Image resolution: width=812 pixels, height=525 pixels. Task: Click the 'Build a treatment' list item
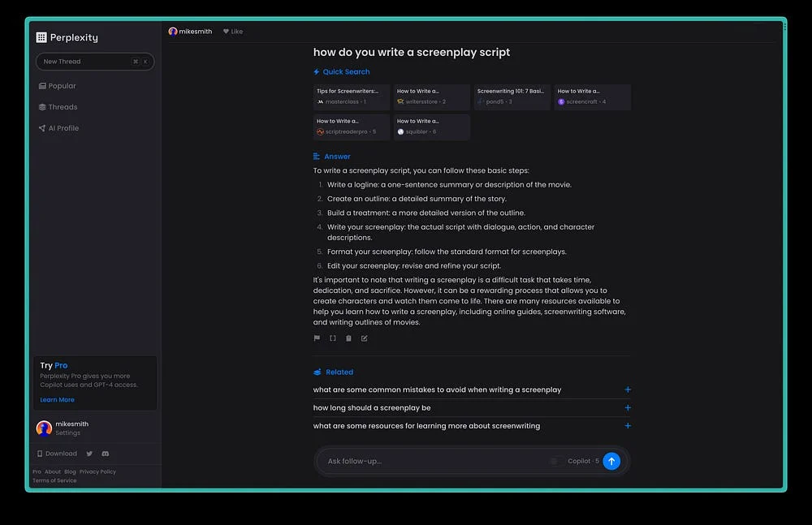tap(426, 213)
